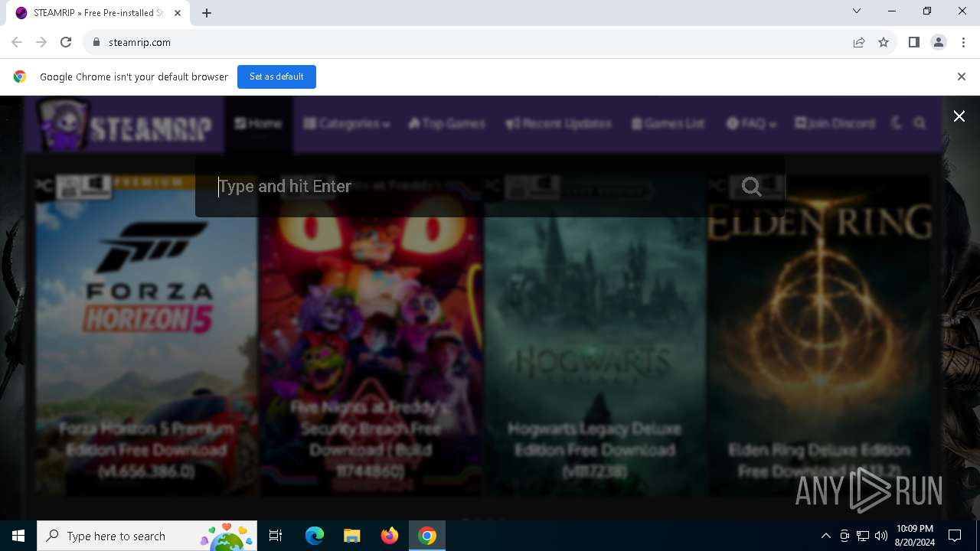Toggle dark mode moon icon
The image size is (980, 551).
click(x=897, y=123)
